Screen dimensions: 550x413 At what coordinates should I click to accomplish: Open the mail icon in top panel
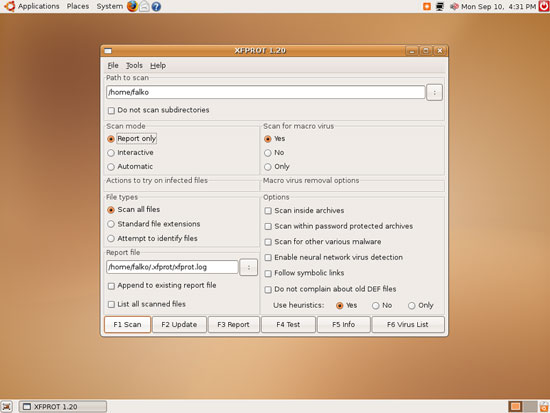(144, 6)
